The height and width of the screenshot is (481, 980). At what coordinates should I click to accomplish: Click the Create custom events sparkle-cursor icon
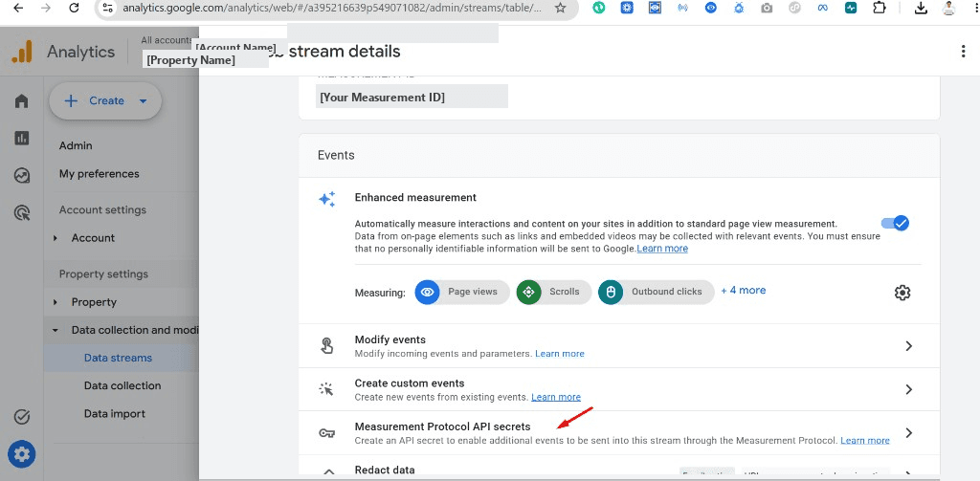coord(326,389)
